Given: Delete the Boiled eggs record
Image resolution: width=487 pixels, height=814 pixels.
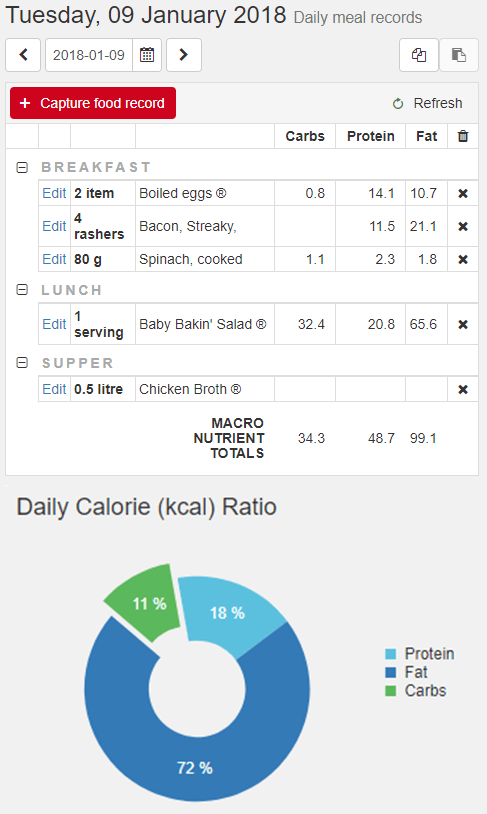Looking at the screenshot, I should (x=463, y=194).
